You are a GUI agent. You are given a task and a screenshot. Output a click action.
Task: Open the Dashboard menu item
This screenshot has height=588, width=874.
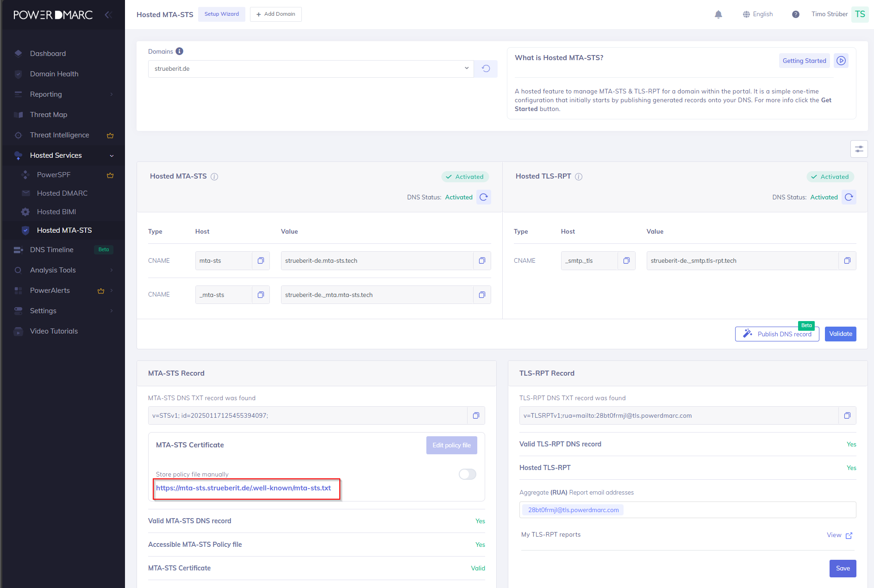[48, 54]
